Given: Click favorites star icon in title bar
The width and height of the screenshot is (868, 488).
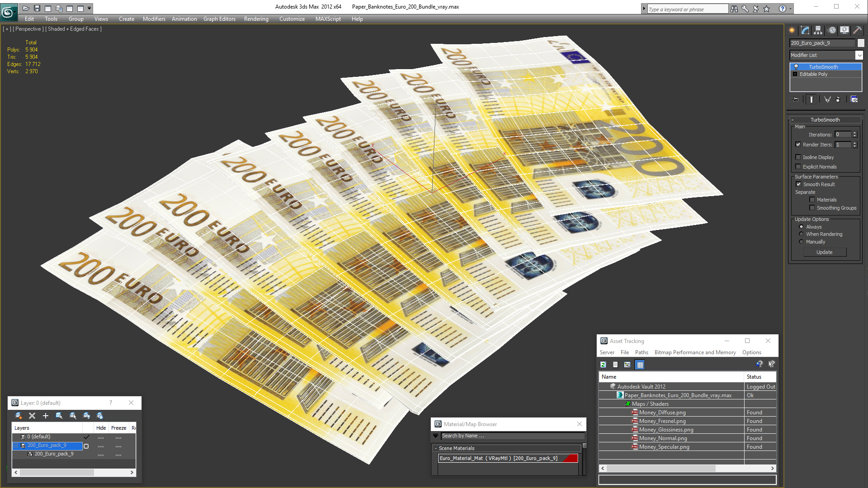Looking at the screenshot, I should [x=767, y=9].
